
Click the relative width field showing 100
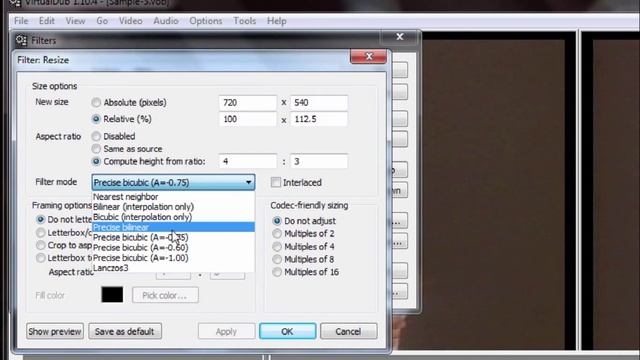click(248, 119)
